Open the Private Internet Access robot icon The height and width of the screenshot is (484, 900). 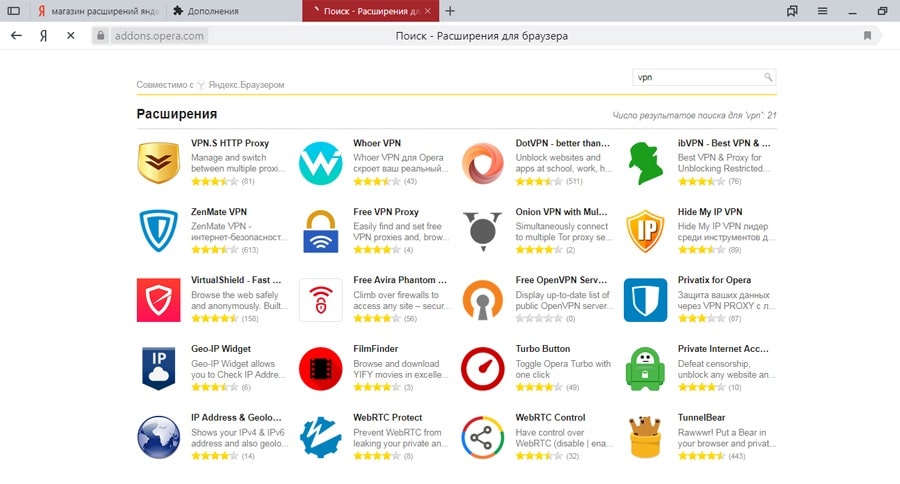pos(645,369)
